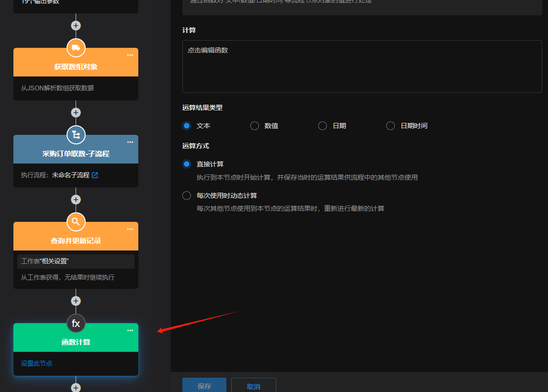Image resolution: width=548 pixels, height=392 pixels.
Task: Choose 日期时间 as result type
Action: point(391,126)
